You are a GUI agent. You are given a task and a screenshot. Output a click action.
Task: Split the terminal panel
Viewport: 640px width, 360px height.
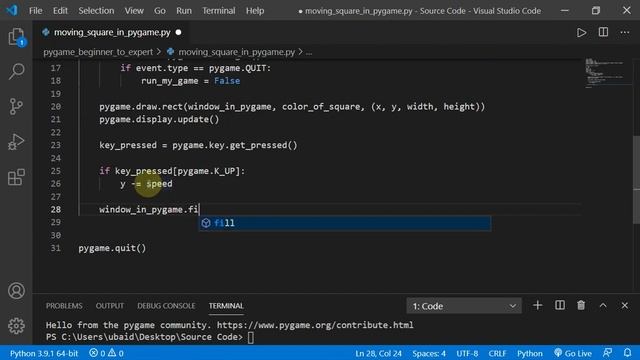pyautogui.click(x=560, y=305)
